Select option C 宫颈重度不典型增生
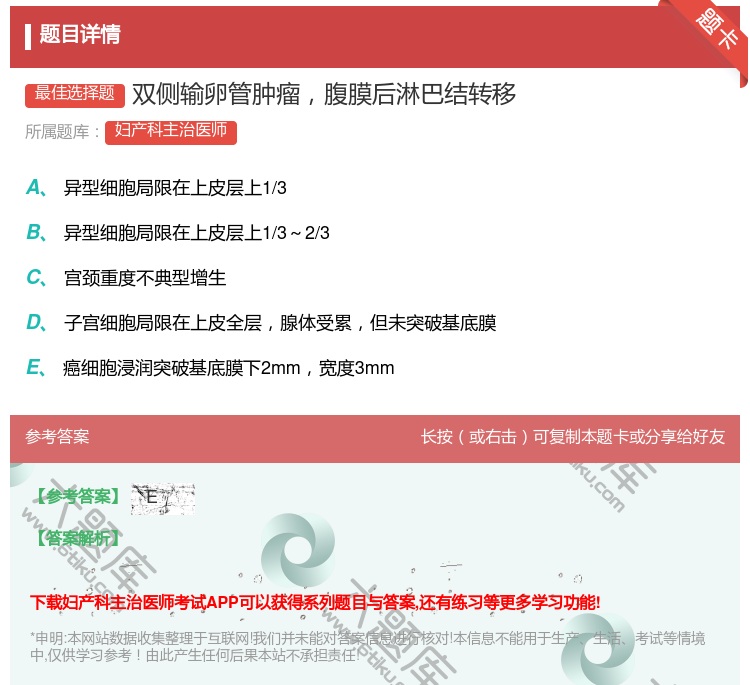This screenshot has height=685, width=750. 145,278
